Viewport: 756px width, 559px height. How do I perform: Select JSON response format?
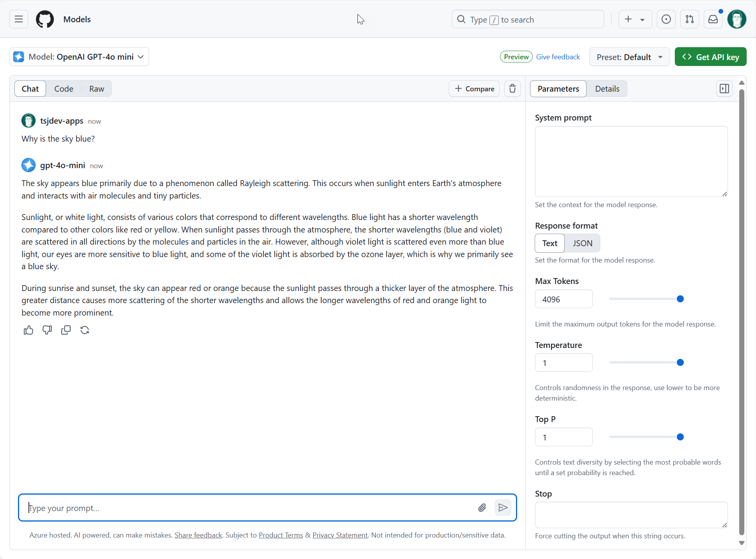click(x=582, y=243)
